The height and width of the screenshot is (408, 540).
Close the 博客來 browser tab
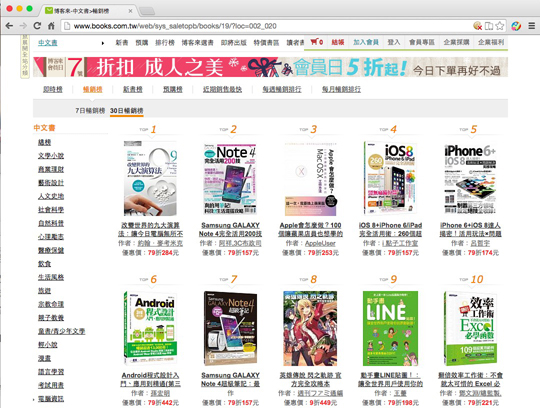[x=131, y=11]
